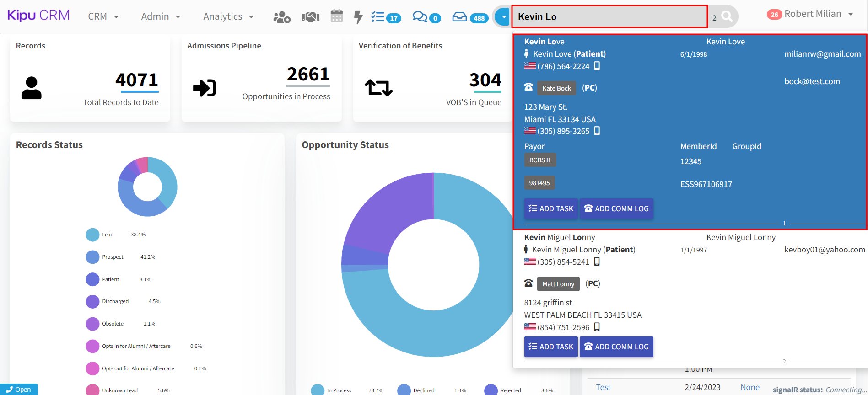Open the calendar icon in top bar

[337, 16]
